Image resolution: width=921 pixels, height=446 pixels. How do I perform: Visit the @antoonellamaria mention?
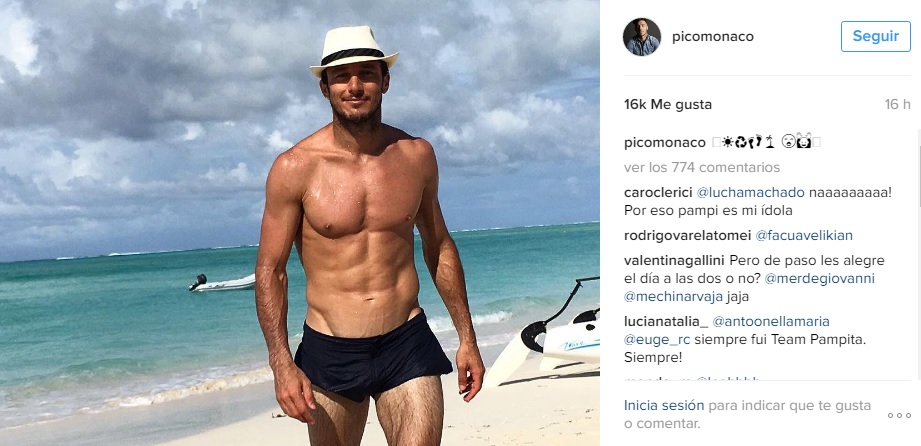(771, 321)
